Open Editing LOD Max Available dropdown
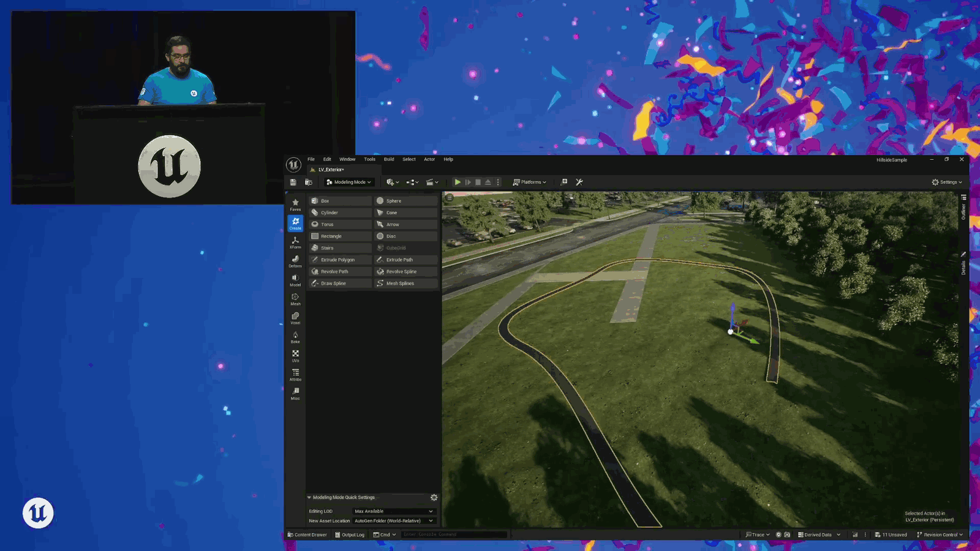 394,511
